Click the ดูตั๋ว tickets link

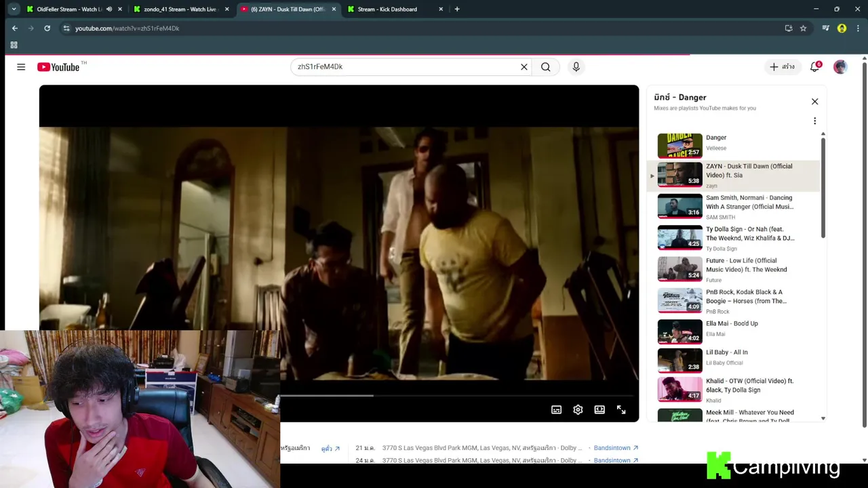330,449
